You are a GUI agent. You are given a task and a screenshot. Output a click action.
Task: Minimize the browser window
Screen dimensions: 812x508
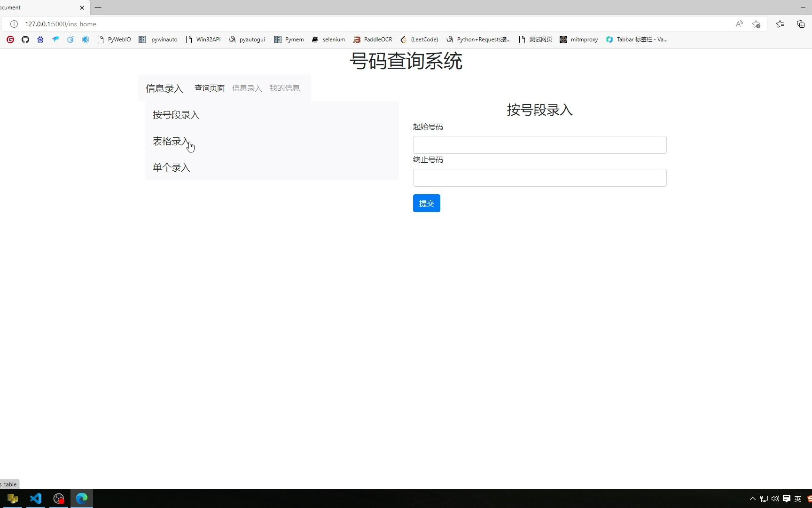pos(803,8)
